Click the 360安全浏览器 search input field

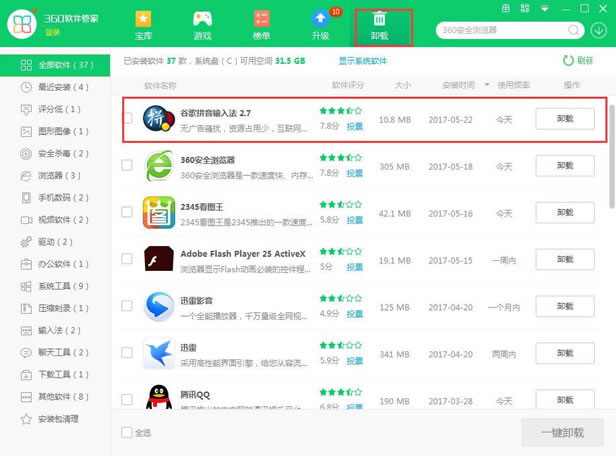[497, 30]
